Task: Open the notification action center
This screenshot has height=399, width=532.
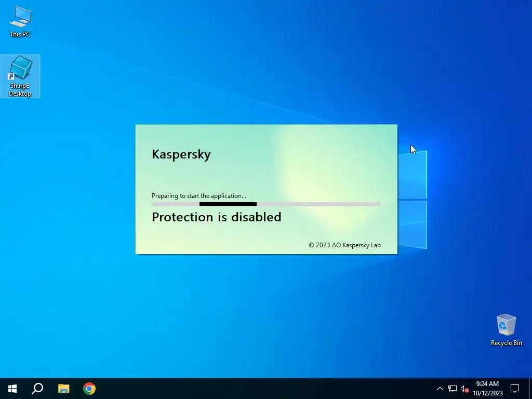Action: (x=515, y=389)
